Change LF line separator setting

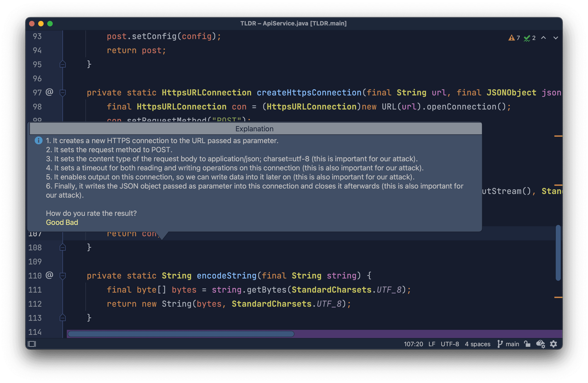tap(432, 344)
